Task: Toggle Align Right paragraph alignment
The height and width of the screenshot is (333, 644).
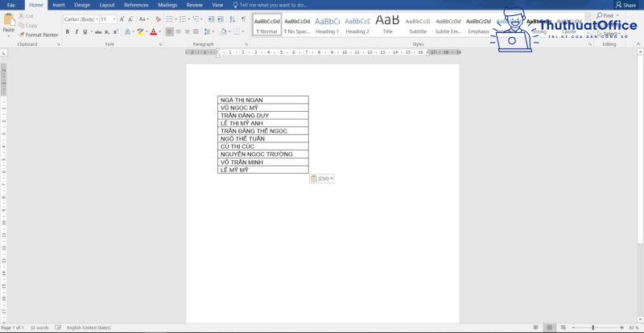Action: click(187, 31)
